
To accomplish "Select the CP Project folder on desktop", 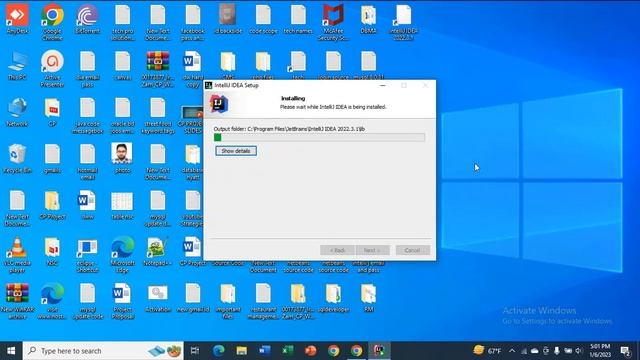I will click(52, 205).
